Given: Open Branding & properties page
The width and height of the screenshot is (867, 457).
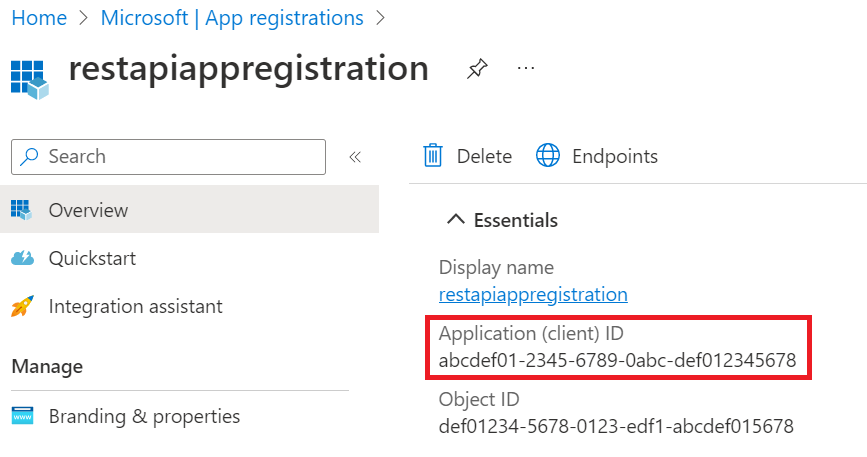Looking at the screenshot, I should 144,416.
